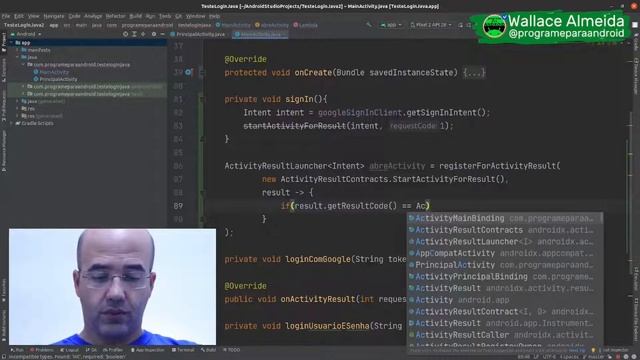Expand the java (generated) folder
Screen dimensions: 640x360
18,102
